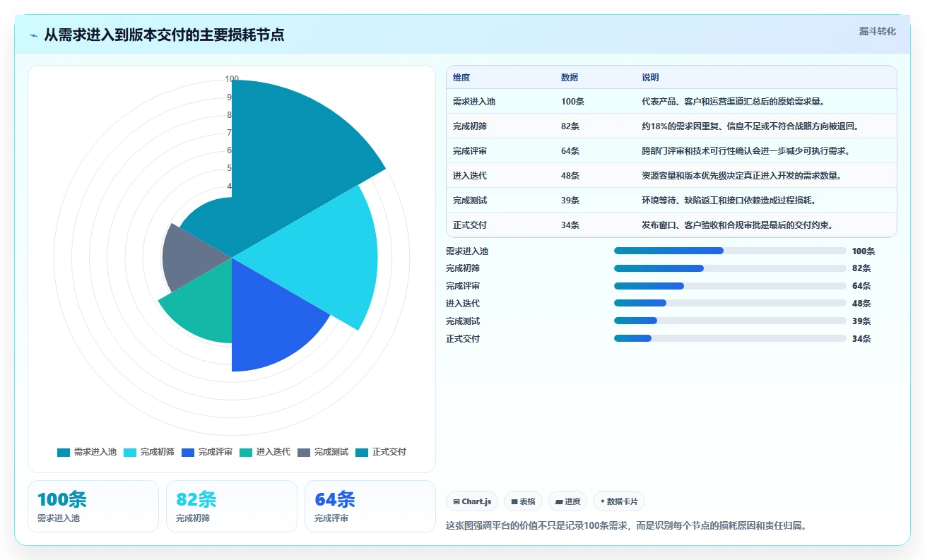
Task: Toggle 正式交付 legend swatch in chart
Action: (x=362, y=452)
